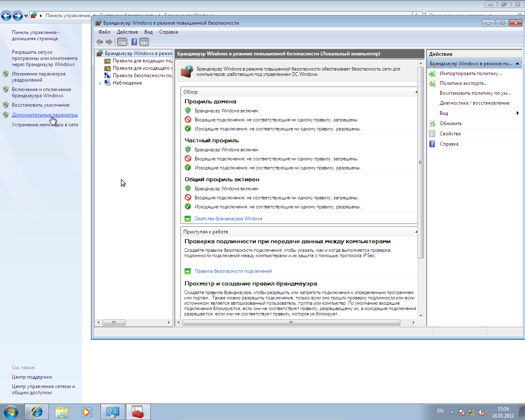Click the Обновить refresh icon
This screenshot has width=525, height=420.
pos(432,123)
